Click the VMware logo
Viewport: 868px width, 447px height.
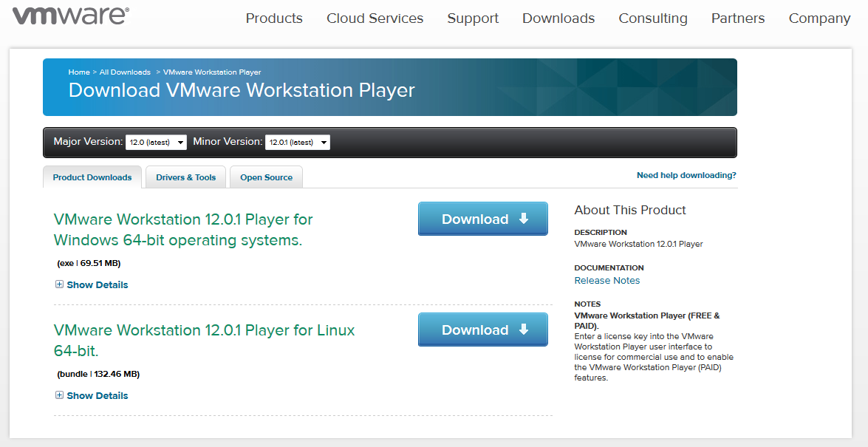point(71,16)
